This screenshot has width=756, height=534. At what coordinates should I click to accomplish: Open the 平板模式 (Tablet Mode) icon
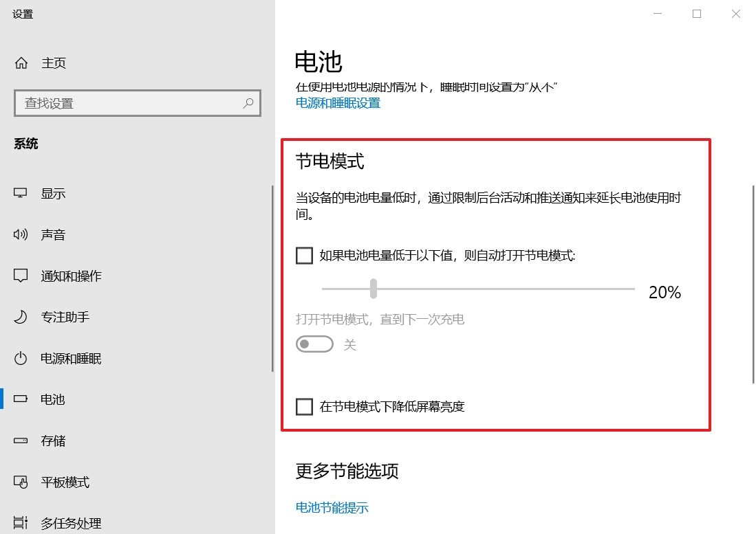[x=21, y=482]
